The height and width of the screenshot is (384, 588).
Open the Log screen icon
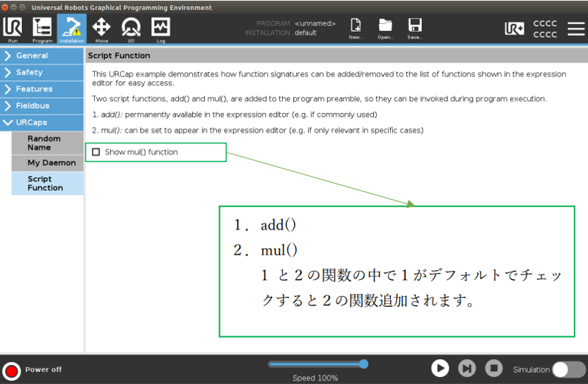[160, 29]
